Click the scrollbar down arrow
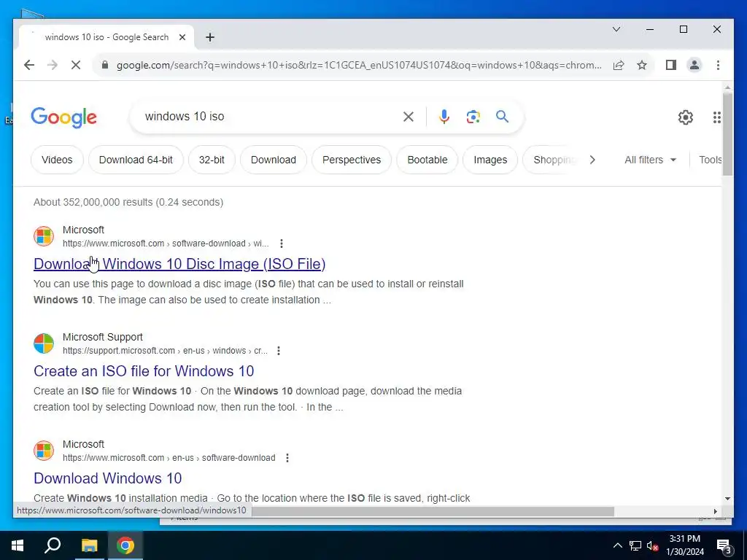Screen dimensions: 747x560 (x=727, y=499)
